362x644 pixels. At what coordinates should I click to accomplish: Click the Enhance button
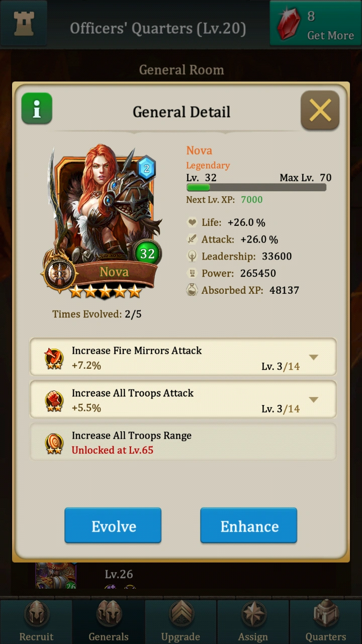point(249,526)
